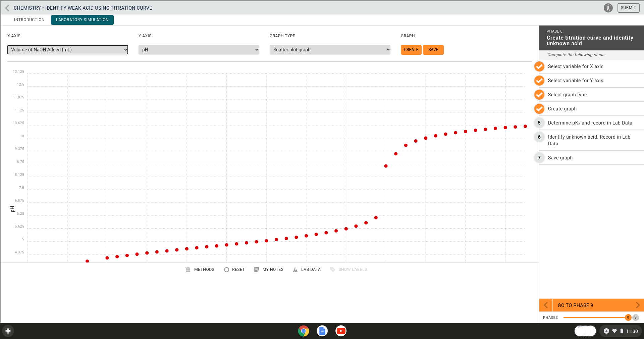Click the Reset icon to restart the graph

point(226,270)
